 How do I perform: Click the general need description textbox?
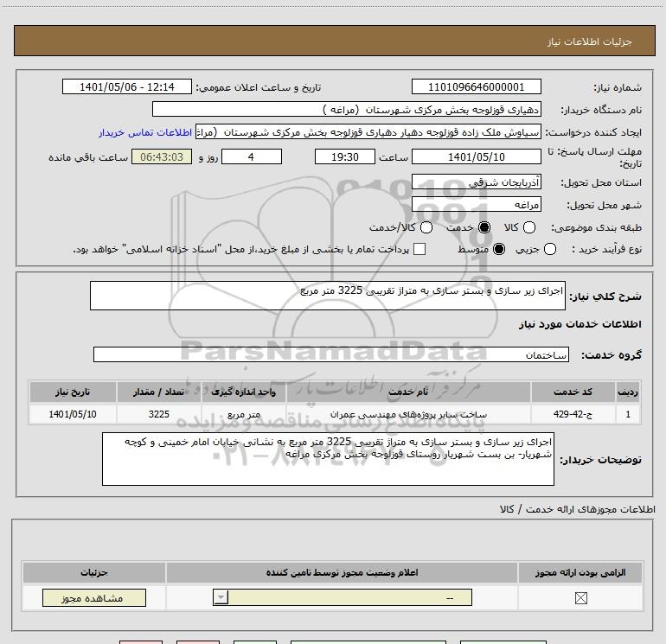click(x=328, y=296)
